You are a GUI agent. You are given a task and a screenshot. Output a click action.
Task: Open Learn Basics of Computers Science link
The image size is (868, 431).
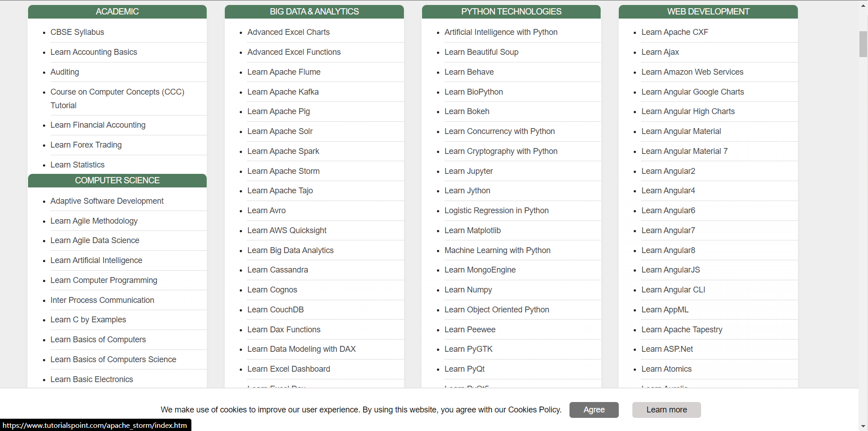coord(114,359)
